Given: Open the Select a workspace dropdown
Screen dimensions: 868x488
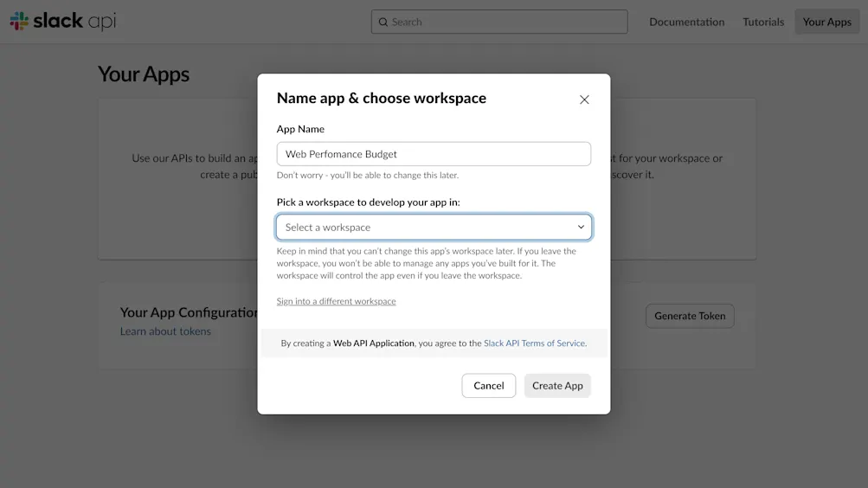Looking at the screenshot, I should (x=434, y=227).
